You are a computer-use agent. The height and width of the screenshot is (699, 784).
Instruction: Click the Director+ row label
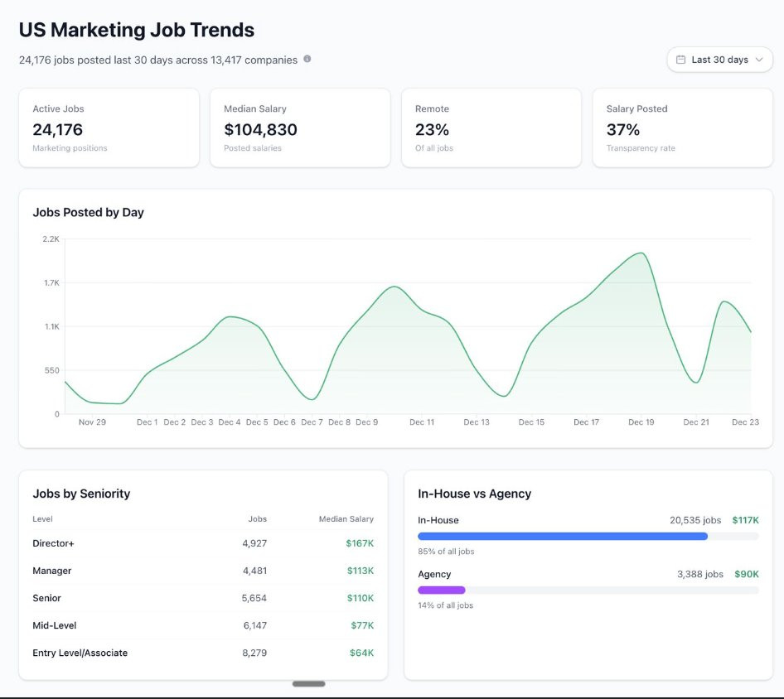53,543
